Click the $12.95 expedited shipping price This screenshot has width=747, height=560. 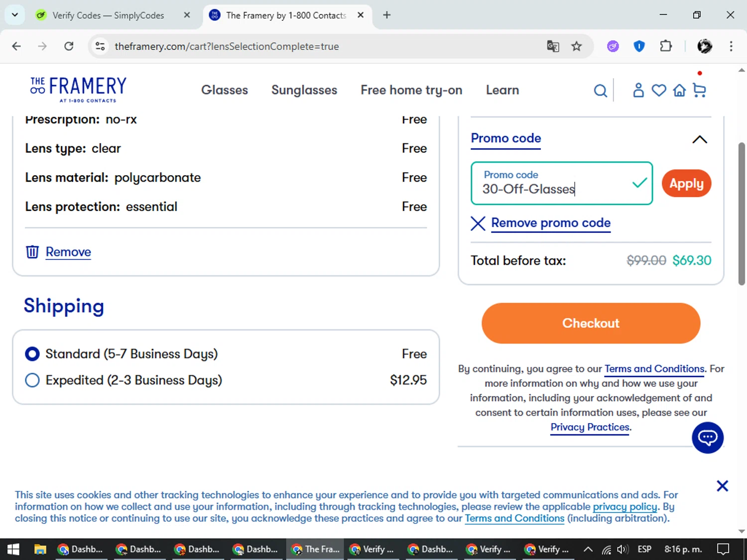(408, 380)
